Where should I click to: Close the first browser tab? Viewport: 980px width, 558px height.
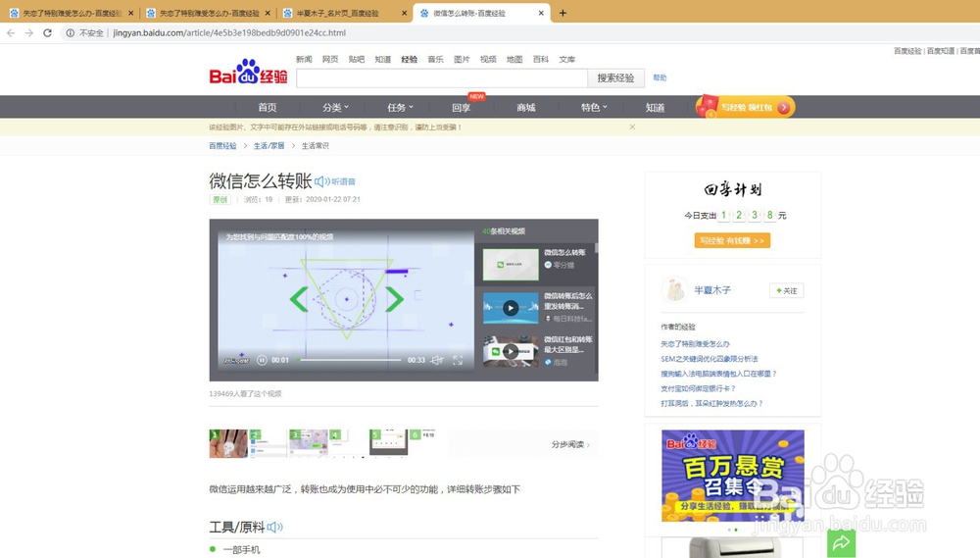(130, 13)
